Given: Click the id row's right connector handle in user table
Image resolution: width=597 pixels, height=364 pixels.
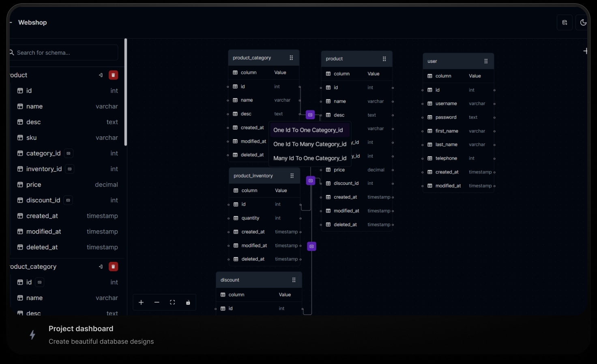Looking at the screenshot, I should pyautogui.click(x=494, y=90).
